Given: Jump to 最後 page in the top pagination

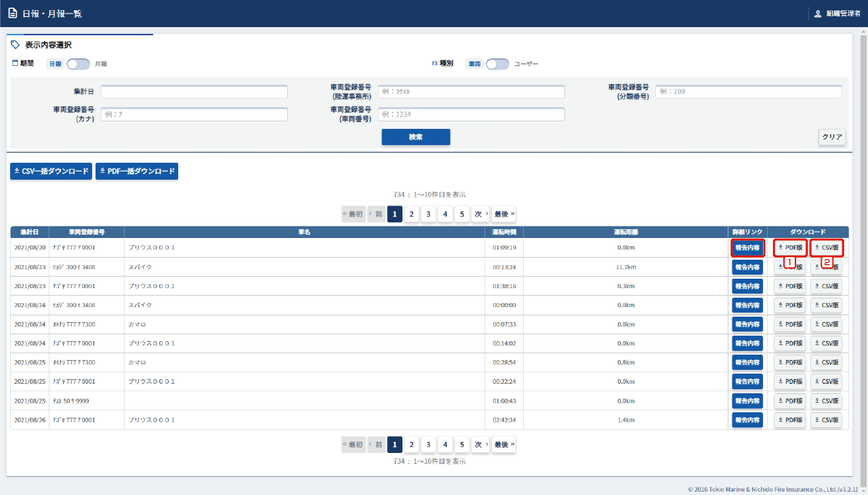Looking at the screenshot, I should (x=503, y=214).
